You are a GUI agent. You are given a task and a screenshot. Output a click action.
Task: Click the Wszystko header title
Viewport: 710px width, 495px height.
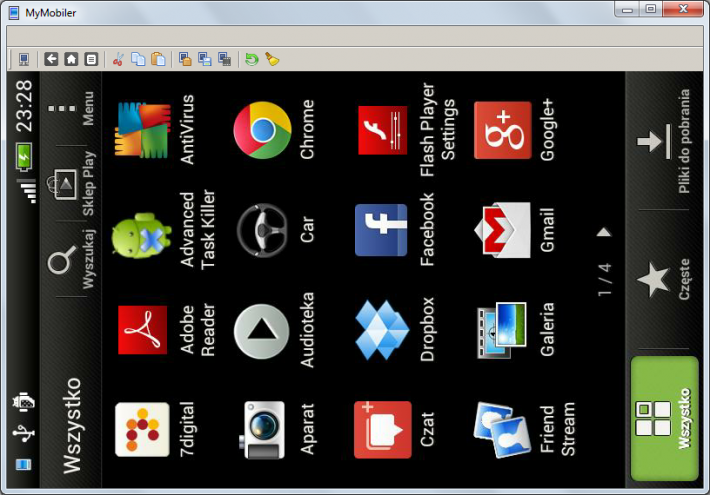point(72,426)
